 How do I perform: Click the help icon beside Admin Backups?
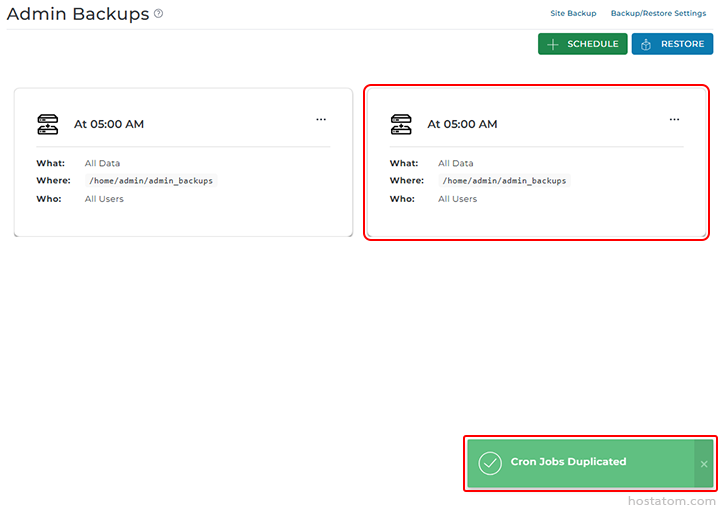tap(158, 14)
